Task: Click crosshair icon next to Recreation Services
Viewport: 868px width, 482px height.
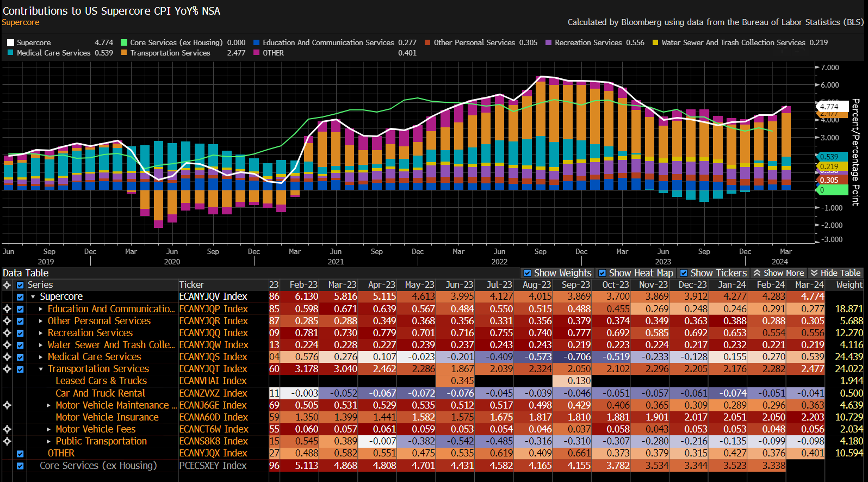Action: coord(7,333)
